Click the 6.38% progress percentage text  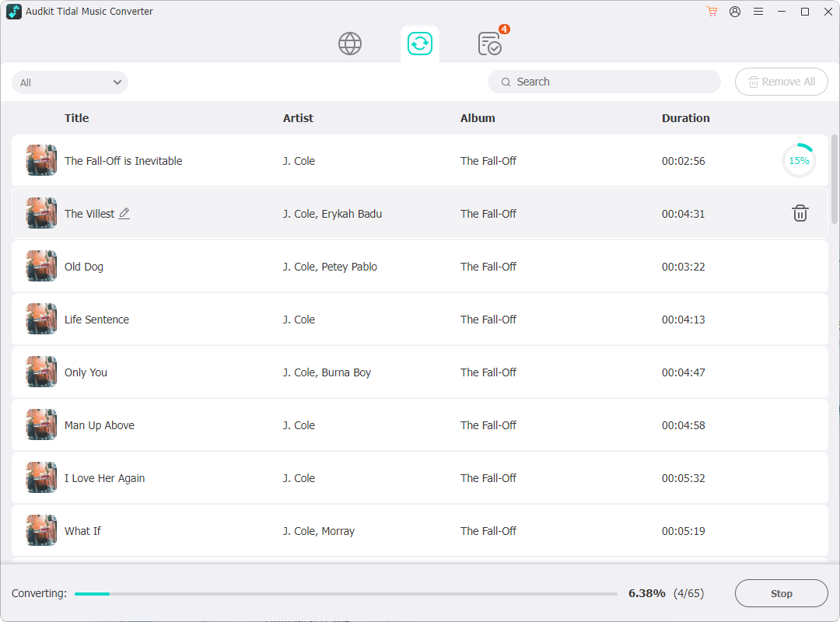646,593
